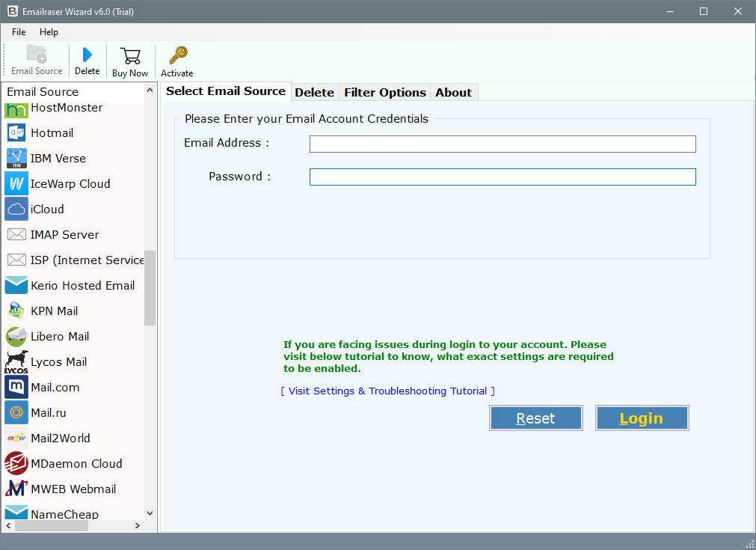Select the "IMAP Server" list entry text
Image resolution: width=756 pixels, height=550 pixels.
click(64, 234)
